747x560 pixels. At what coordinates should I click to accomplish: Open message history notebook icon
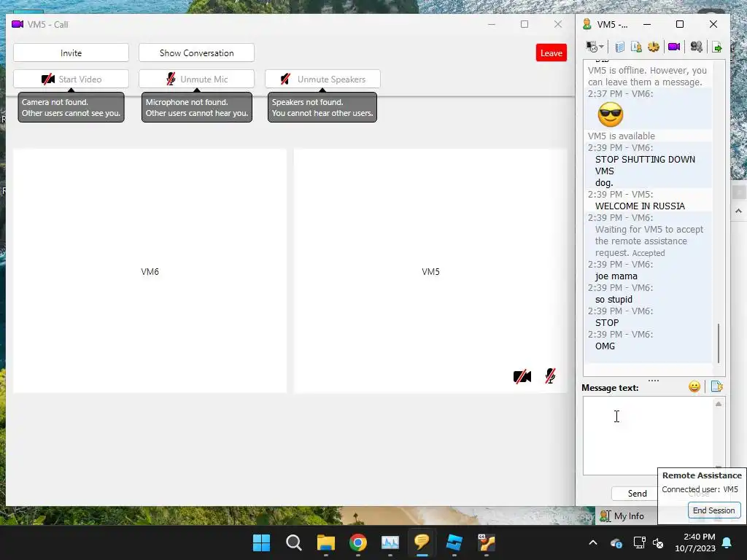click(619, 47)
